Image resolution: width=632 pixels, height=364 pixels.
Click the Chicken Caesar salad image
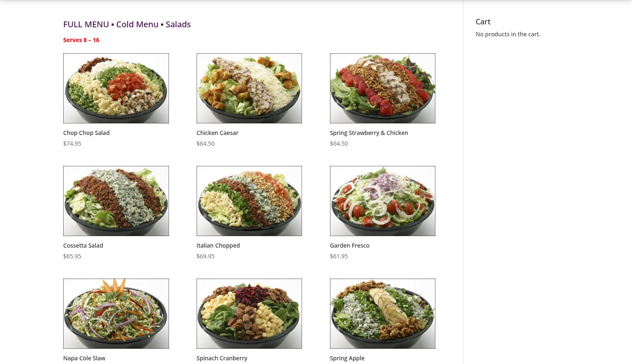click(x=249, y=88)
